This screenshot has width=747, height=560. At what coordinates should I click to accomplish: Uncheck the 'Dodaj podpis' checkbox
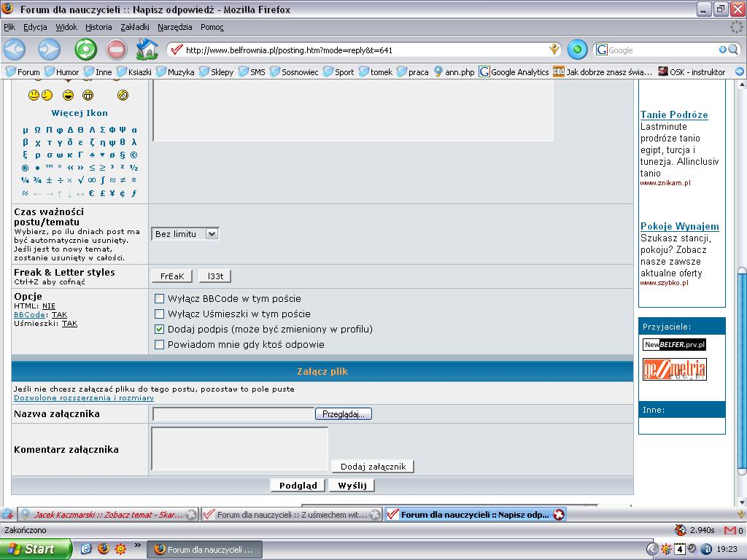pos(159,329)
